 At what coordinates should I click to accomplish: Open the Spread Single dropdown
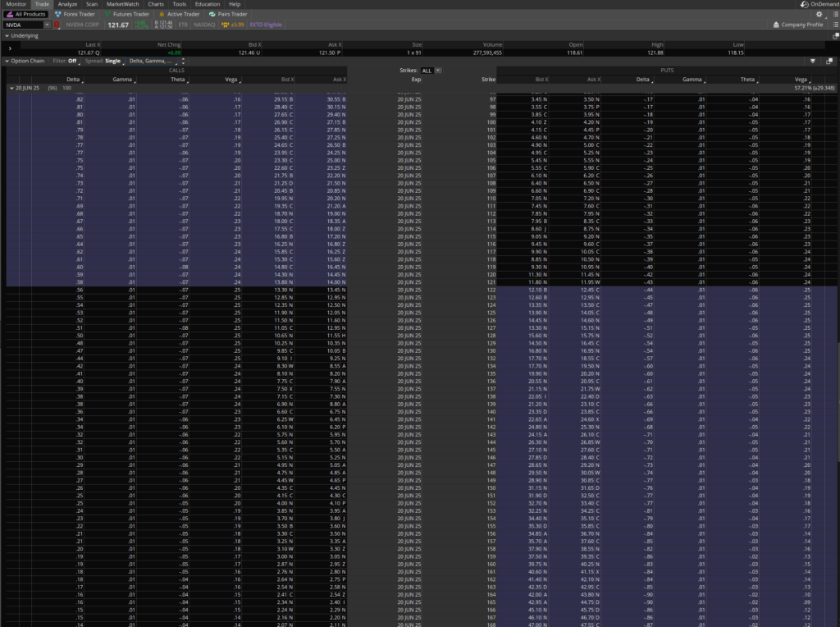pos(113,61)
